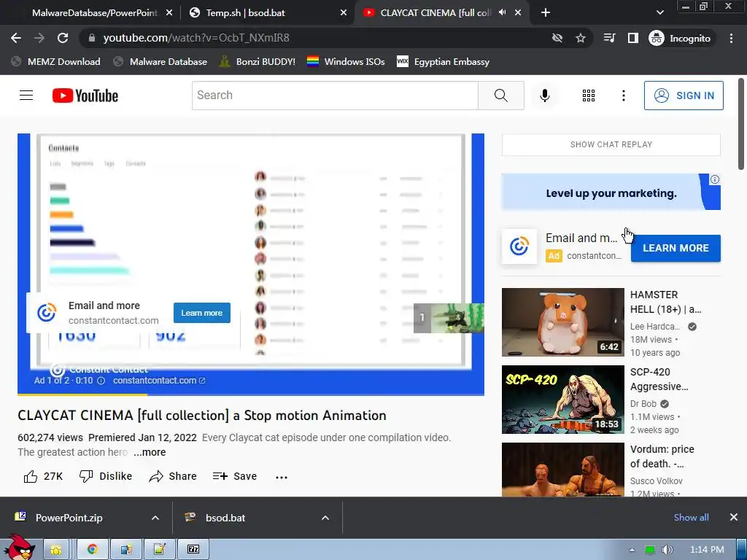Viewport: 747px width, 560px height.
Task: Close the Temp.sh tab
Action: click(x=344, y=13)
